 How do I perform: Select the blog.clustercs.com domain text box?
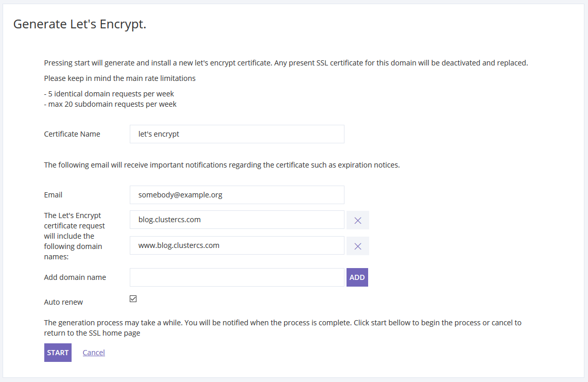237,220
